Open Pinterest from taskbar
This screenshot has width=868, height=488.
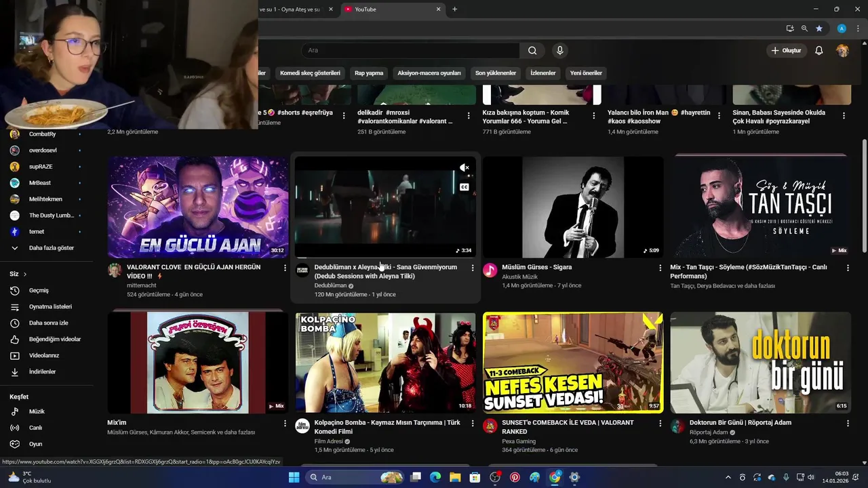pos(515,477)
